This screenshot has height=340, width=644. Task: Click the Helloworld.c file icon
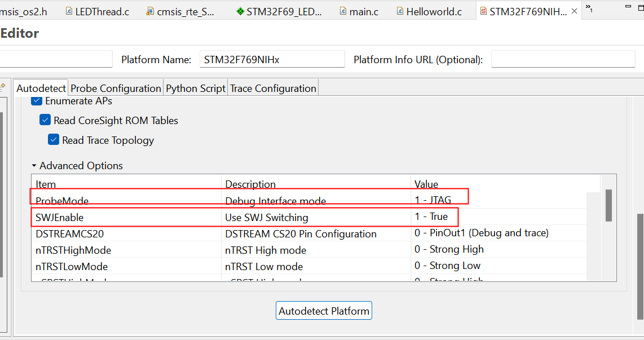(x=400, y=11)
